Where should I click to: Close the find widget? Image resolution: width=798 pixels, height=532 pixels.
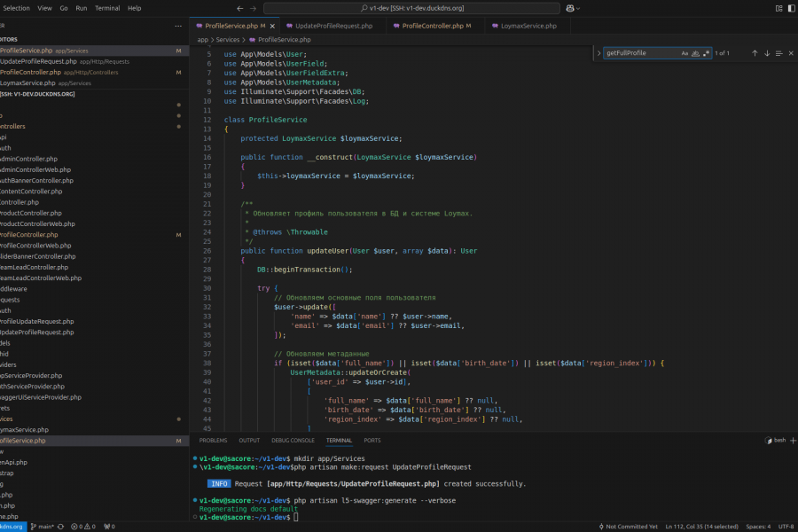tap(791, 53)
